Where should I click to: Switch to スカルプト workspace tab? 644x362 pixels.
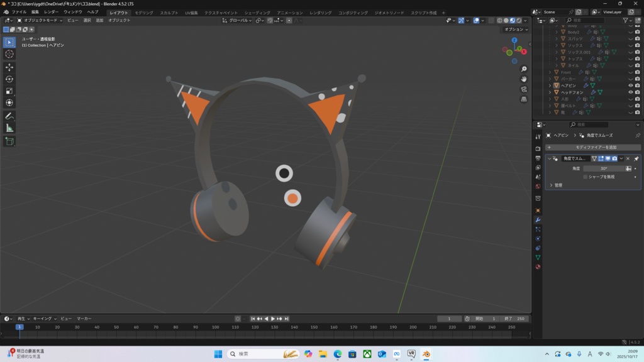tap(169, 13)
